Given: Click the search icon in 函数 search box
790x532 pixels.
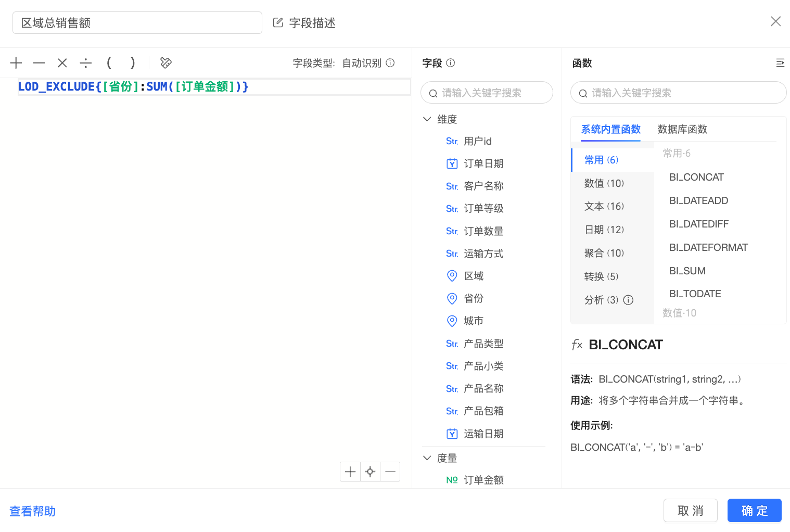Looking at the screenshot, I should (x=583, y=93).
